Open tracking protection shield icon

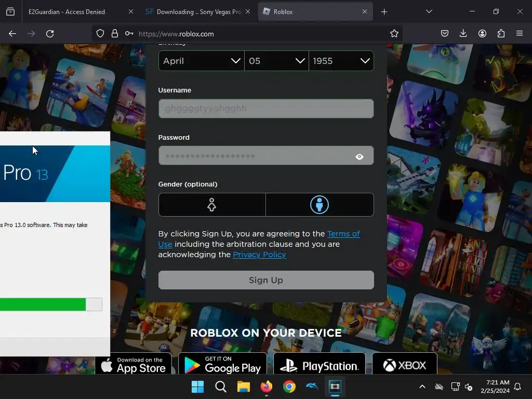pos(100,34)
